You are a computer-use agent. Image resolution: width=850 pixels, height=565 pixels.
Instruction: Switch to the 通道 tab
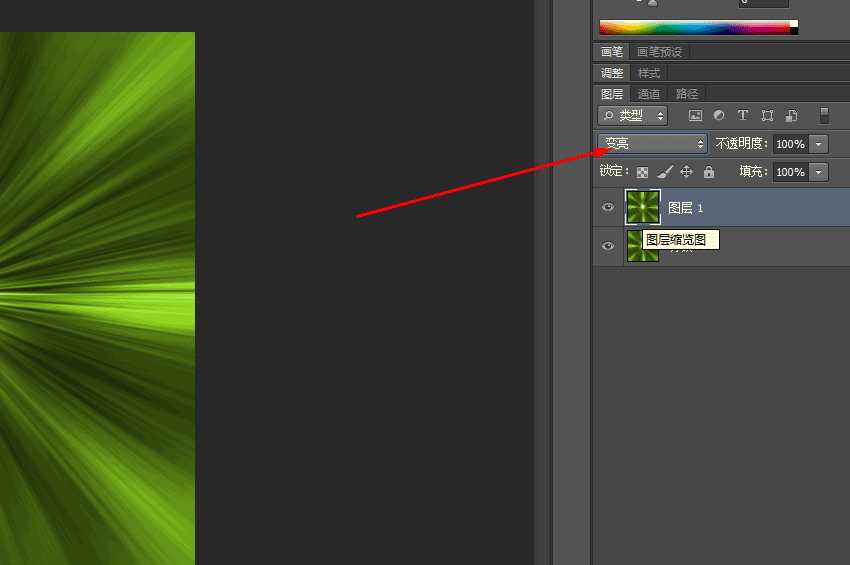[x=649, y=94]
